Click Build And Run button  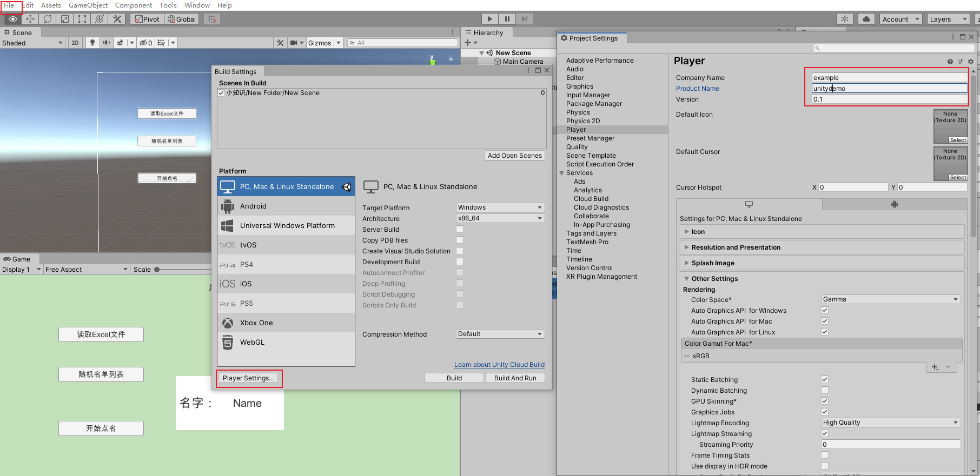click(515, 378)
